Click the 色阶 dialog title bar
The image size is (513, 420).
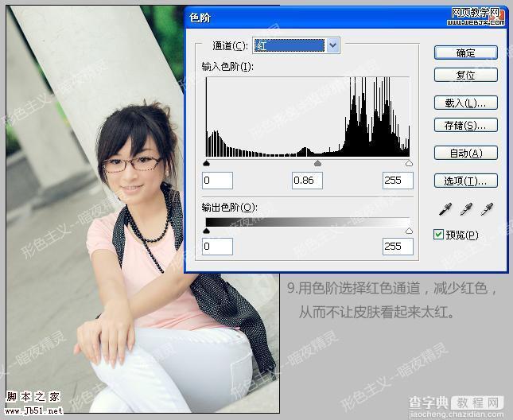346,17
